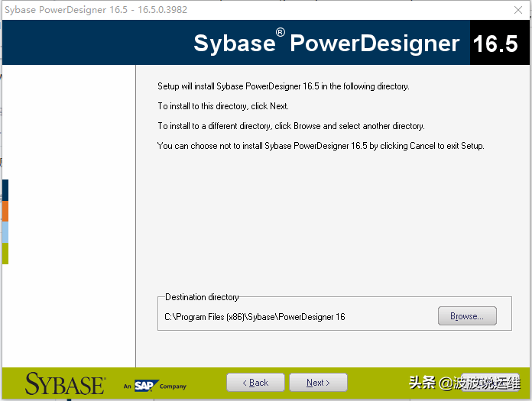Click the 'Destination directory' group label

(202, 297)
